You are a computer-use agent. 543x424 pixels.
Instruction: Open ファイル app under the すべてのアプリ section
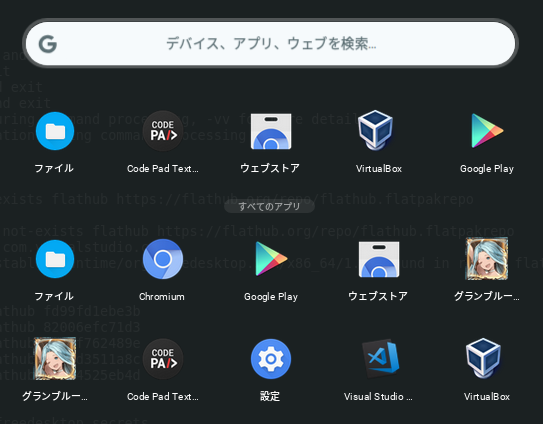[x=55, y=259]
